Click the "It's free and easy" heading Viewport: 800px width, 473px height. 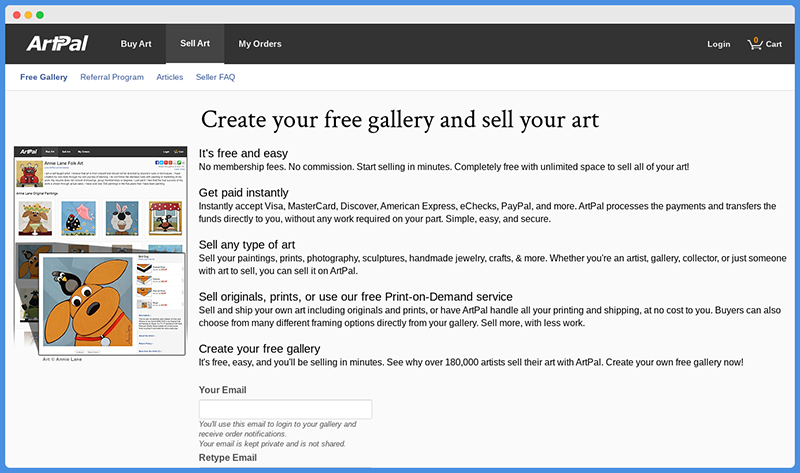pyautogui.click(x=243, y=153)
